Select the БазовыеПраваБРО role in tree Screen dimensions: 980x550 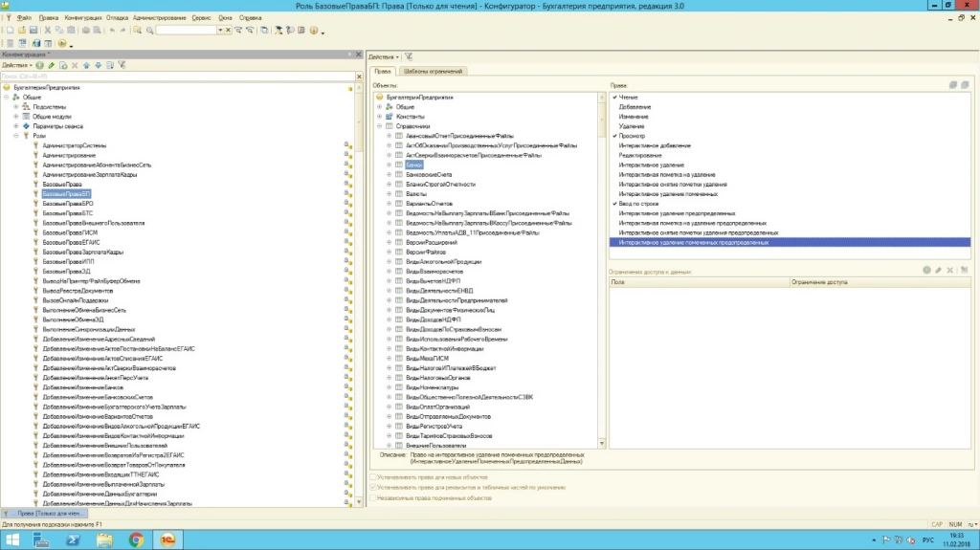coord(68,204)
